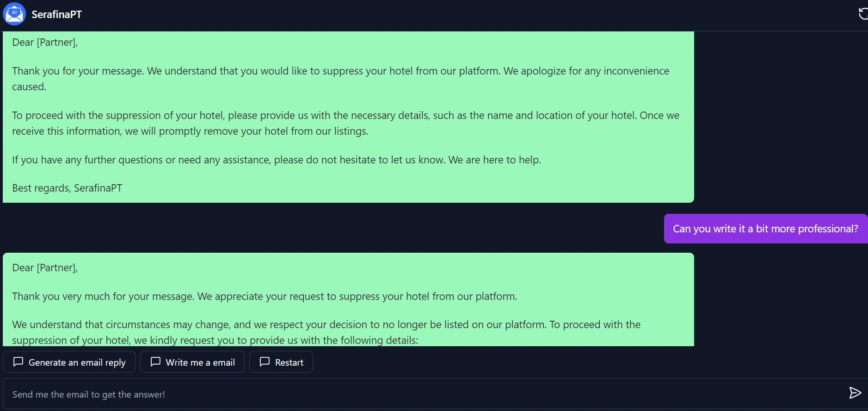Click the second reply's "Dear [Partner]," greeting

point(45,268)
